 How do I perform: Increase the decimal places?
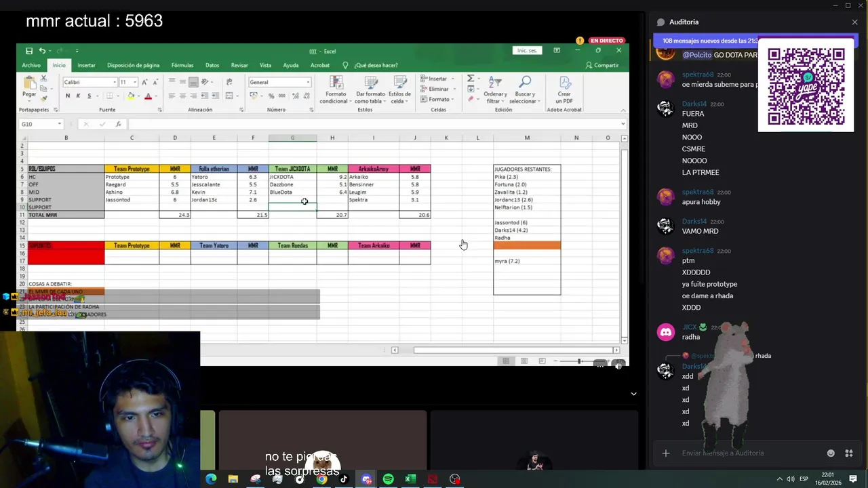[294, 96]
